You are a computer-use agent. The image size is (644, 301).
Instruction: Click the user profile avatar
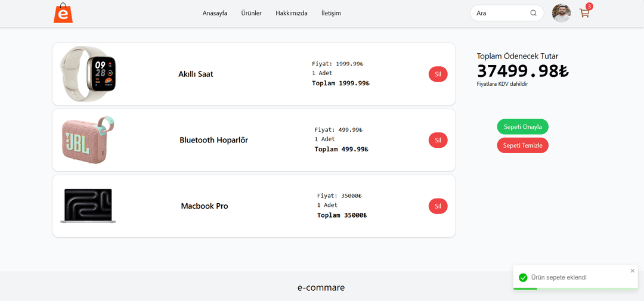561,13
